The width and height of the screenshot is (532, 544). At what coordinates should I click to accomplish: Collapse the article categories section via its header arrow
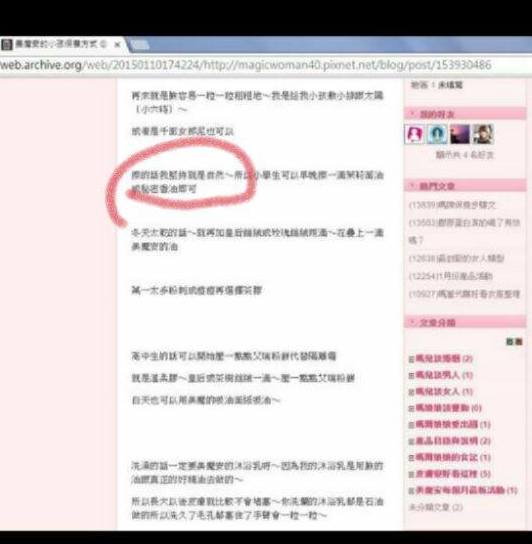tap(413, 323)
